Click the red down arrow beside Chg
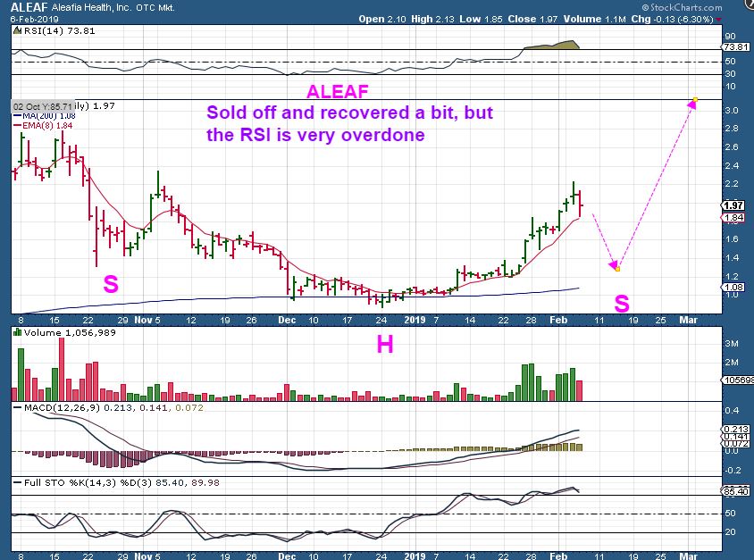 (718, 20)
